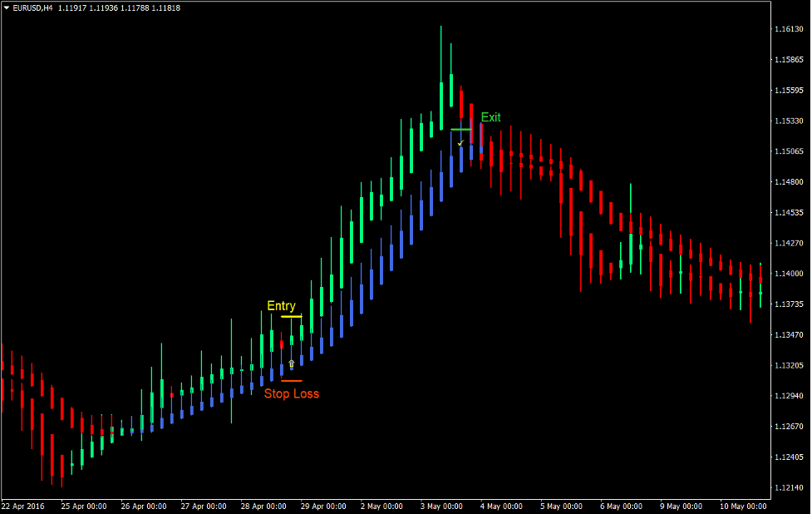Click the 10 May 00:00 time label
The width and height of the screenshot is (812, 514).
click(742, 506)
